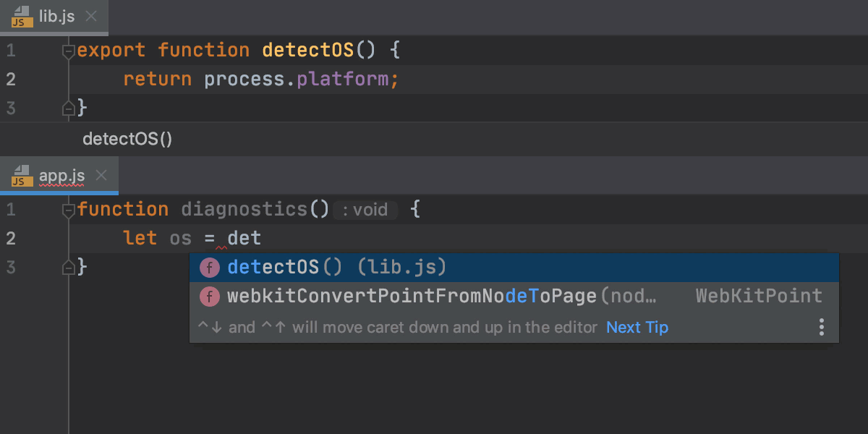This screenshot has width=868, height=434.
Task: Close the app.js tab with its X
Action: (x=101, y=175)
